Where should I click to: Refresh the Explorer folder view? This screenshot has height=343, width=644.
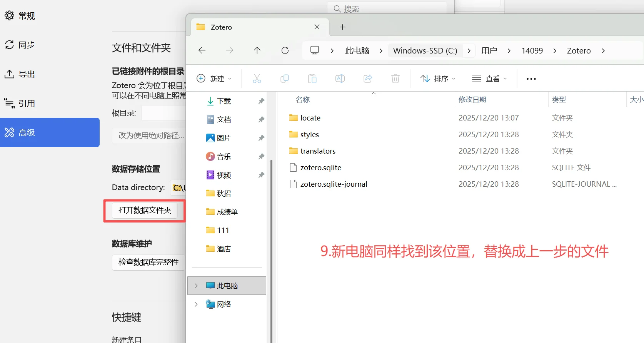285,50
